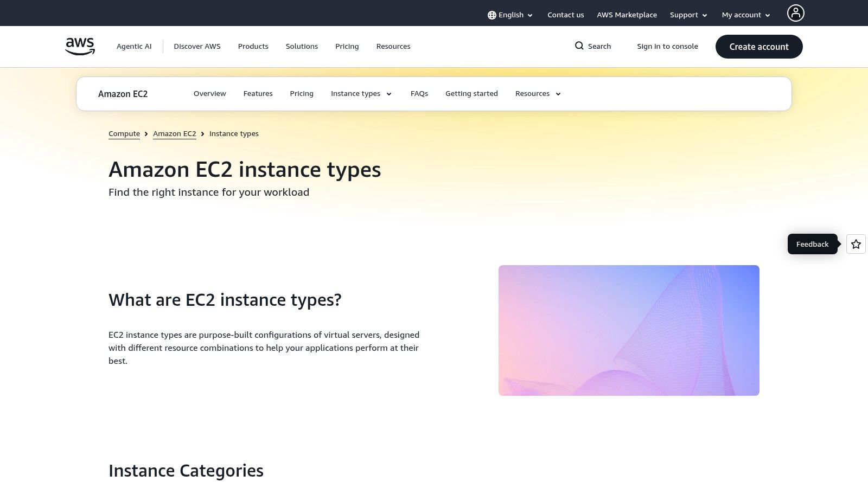This screenshot has width=868, height=488.
Task: Expand the English language dropdown
Action: coord(510,15)
